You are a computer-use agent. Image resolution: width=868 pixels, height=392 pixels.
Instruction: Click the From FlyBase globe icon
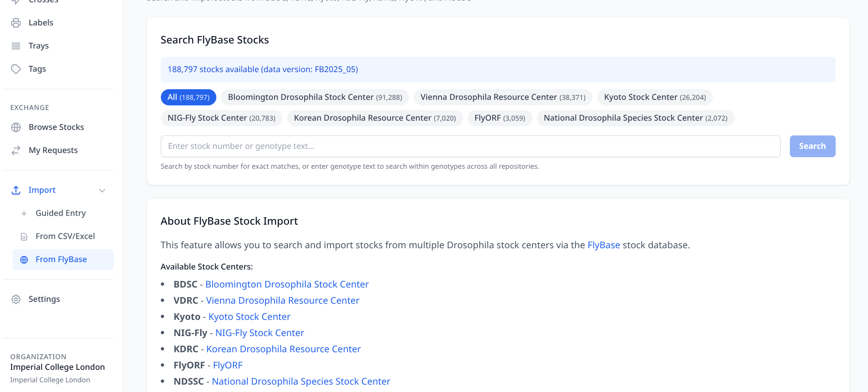24,260
